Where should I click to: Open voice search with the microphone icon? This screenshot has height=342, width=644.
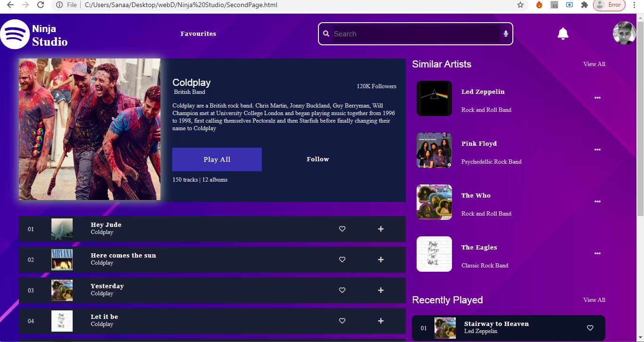coord(505,33)
